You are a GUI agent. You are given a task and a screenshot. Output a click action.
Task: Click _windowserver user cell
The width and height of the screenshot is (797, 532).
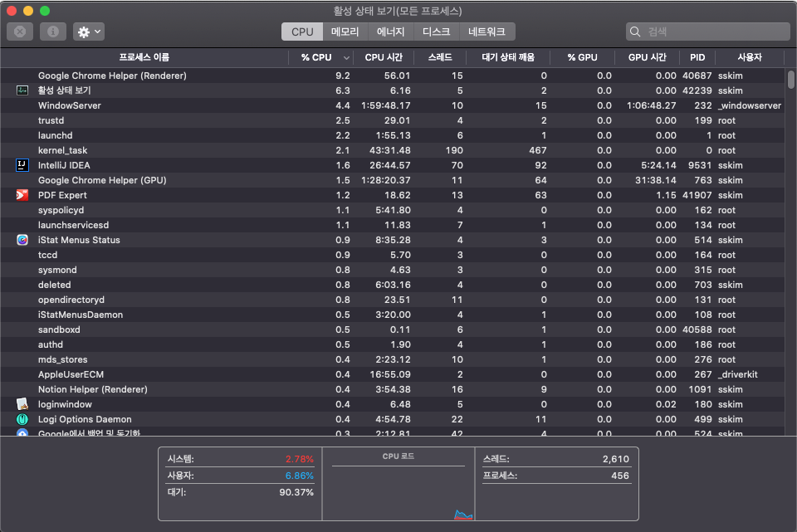[x=750, y=105]
